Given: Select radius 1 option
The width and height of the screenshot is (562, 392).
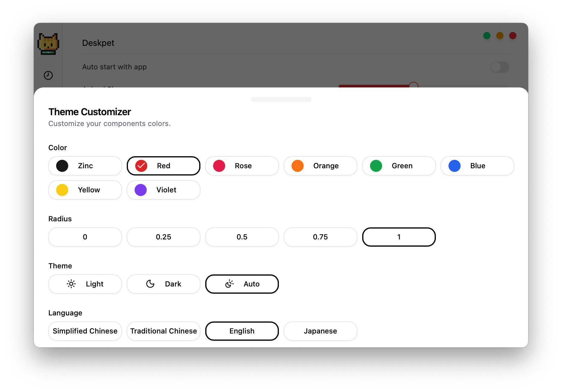Looking at the screenshot, I should point(399,237).
